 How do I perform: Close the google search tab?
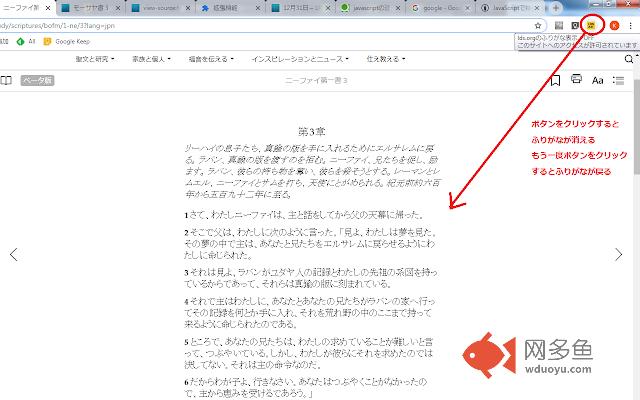(468, 8)
